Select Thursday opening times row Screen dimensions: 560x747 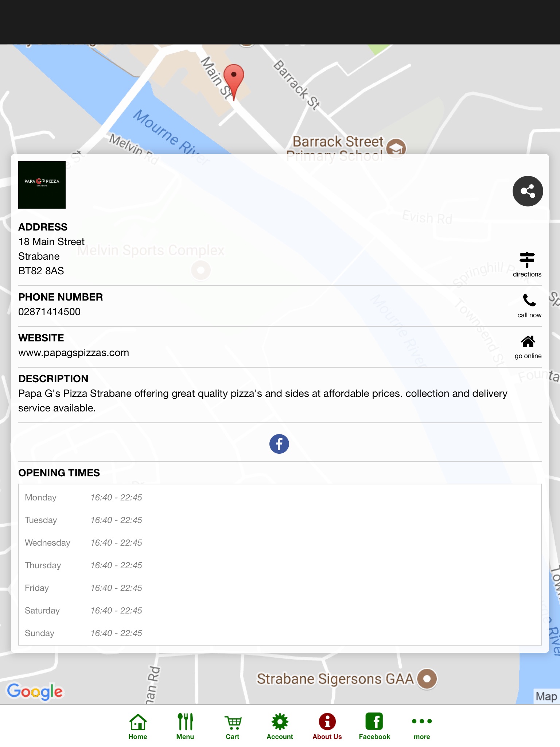(x=280, y=565)
